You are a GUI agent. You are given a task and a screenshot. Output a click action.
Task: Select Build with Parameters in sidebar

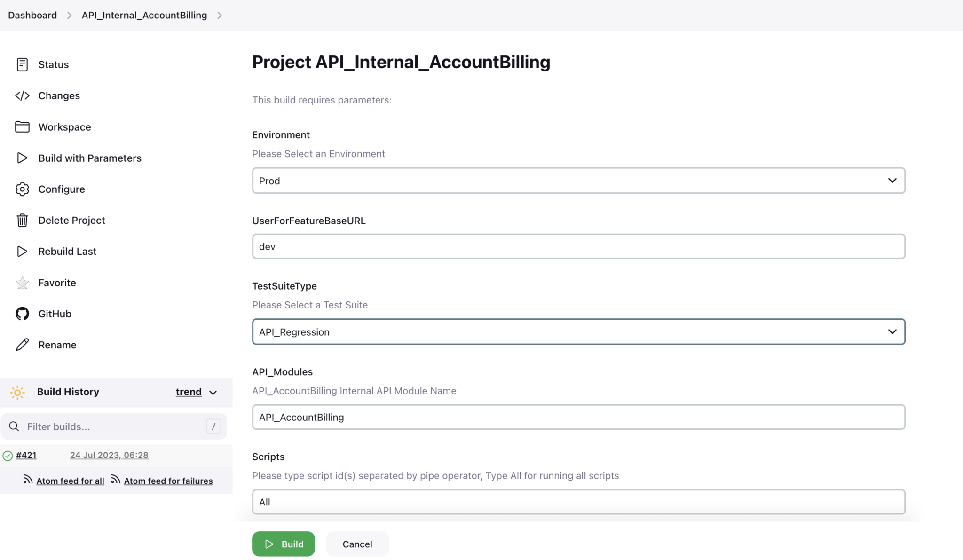click(90, 158)
